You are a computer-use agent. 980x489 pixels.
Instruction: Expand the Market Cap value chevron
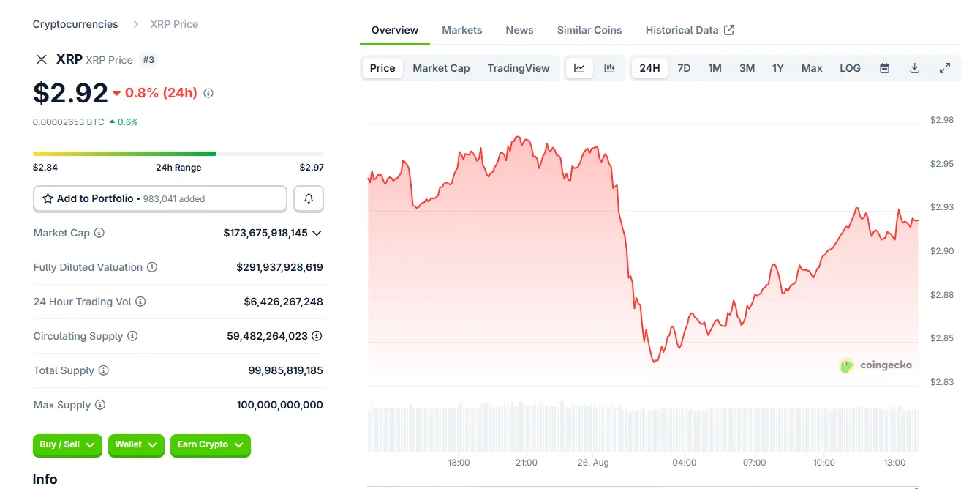(317, 233)
